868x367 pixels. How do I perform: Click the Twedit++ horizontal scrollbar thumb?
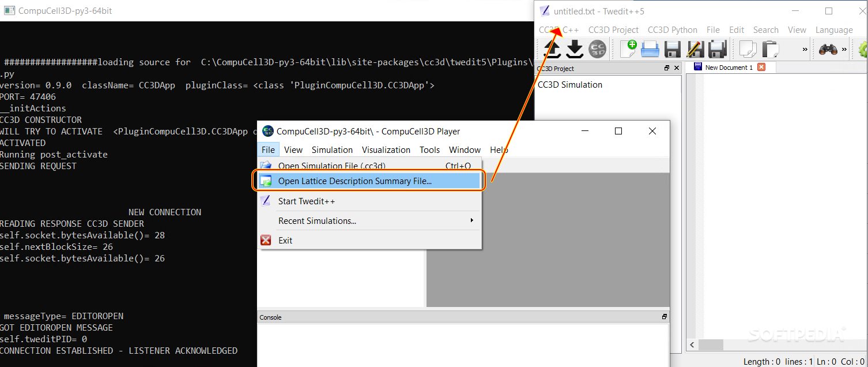[711, 344]
